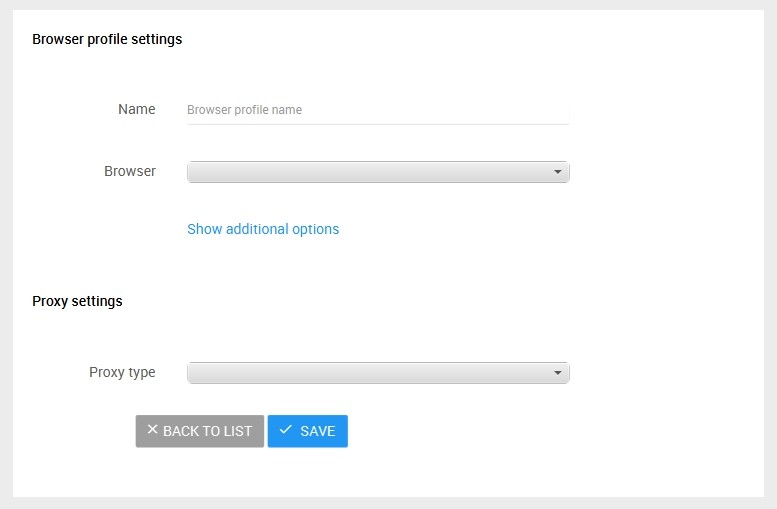Screen dimensions: 777x509
Task: Open the Proxy type dropdown
Action: pos(378,373)
